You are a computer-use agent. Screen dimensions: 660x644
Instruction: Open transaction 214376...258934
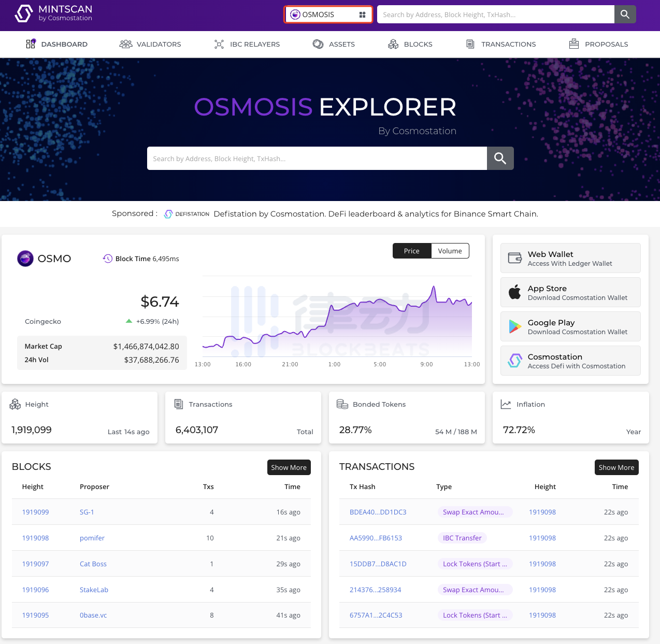click(x=376, y=590)
